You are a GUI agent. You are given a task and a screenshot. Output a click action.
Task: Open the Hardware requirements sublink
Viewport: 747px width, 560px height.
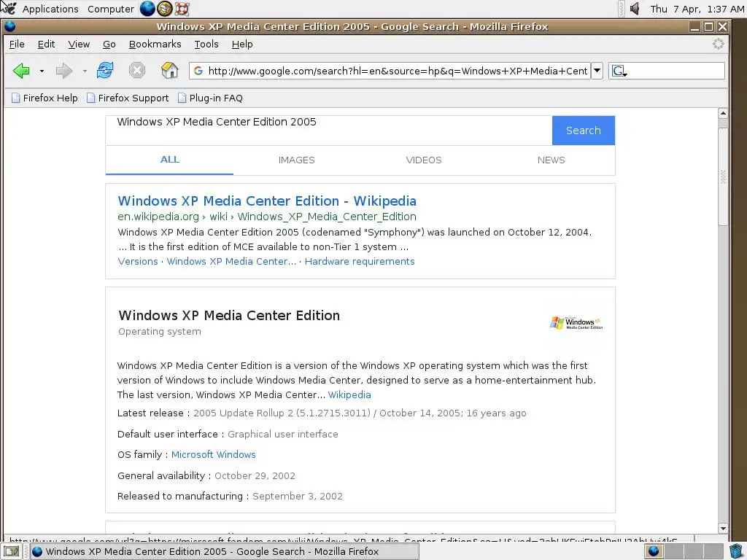[360, 262]
